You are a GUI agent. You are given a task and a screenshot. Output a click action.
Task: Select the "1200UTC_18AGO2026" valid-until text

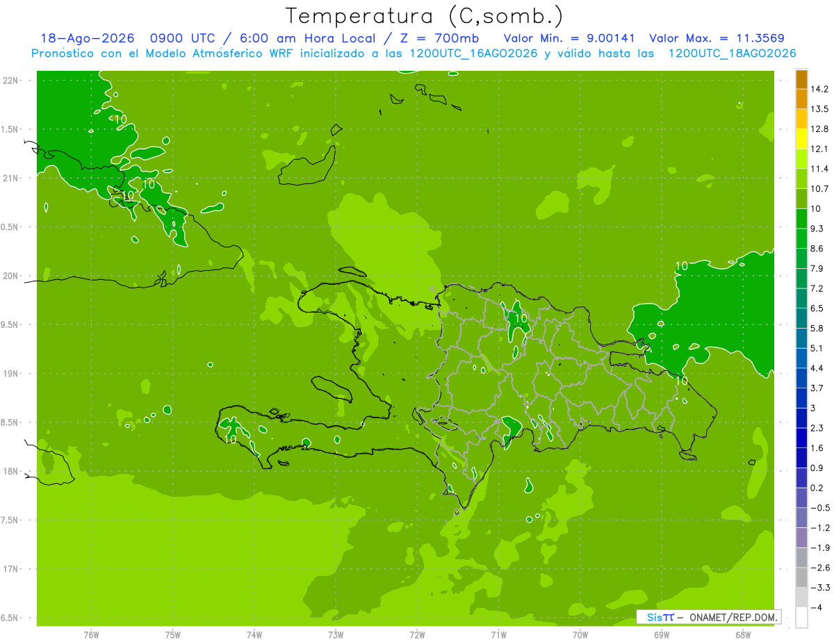(x=732, y=53)
